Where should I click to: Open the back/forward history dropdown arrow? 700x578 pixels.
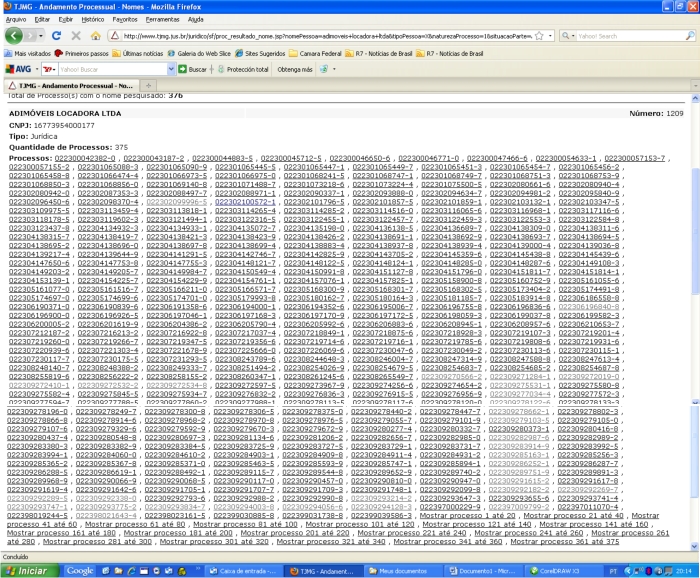(41, 36)
